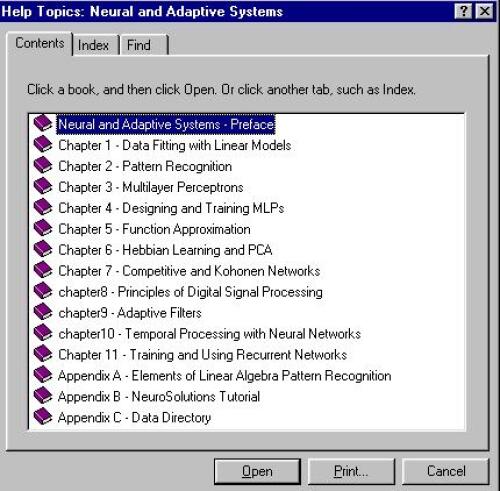Select 'chapter8 - Principles of Digital Signal Processing'

pyautogui.click(x=190, y=292)
